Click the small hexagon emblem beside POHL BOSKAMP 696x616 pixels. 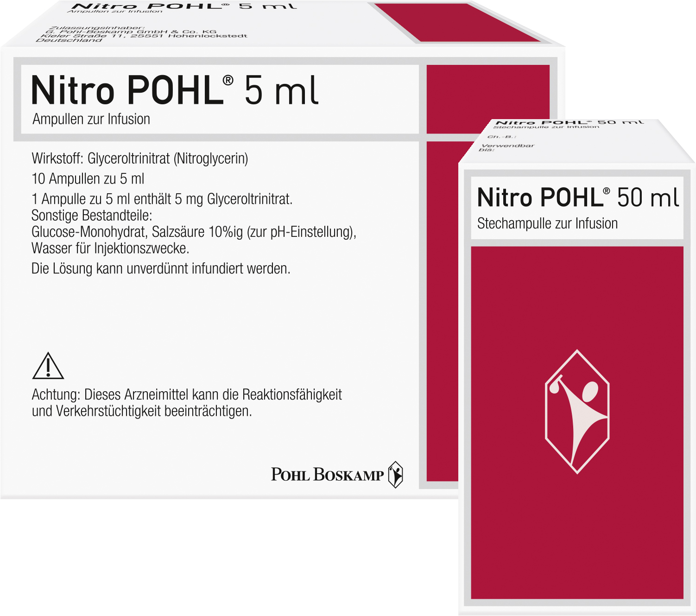395,475
